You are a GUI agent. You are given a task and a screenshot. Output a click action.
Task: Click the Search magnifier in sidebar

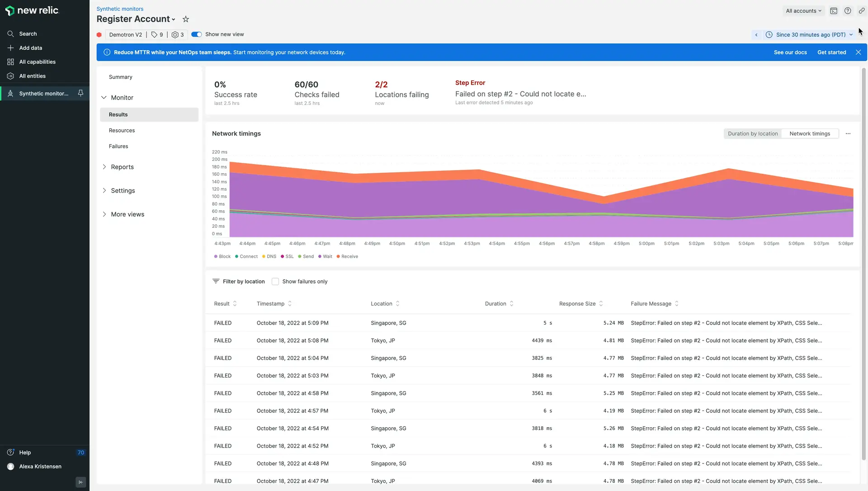(x=11, y=34)
